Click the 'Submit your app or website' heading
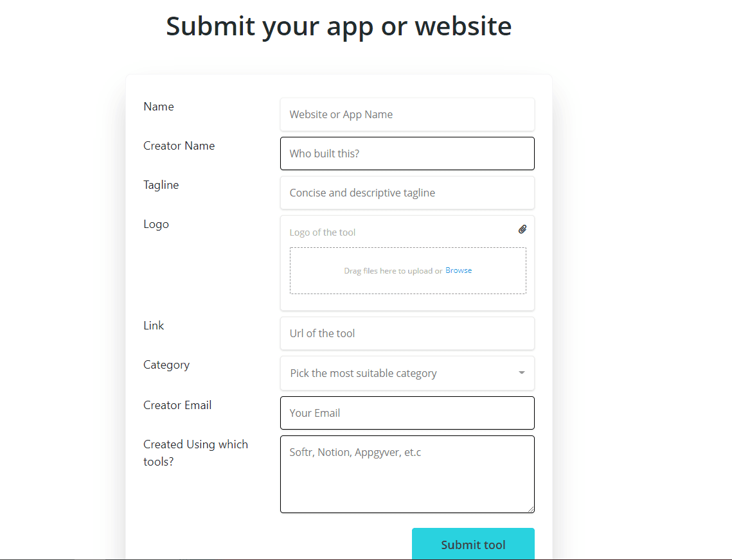 (x=339, y=26)
